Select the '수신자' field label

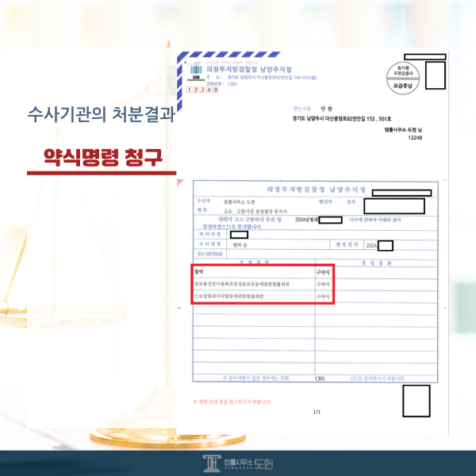(x=203, y=201)
